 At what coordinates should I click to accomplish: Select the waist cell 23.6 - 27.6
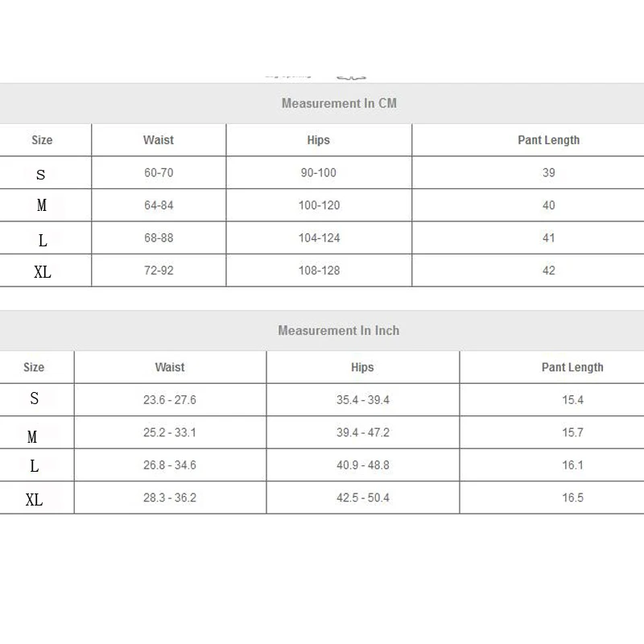(x=170, y=400)
